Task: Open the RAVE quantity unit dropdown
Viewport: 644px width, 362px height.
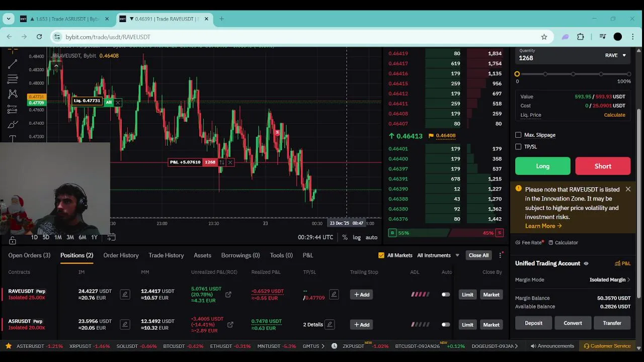Action: click(615, 55)
